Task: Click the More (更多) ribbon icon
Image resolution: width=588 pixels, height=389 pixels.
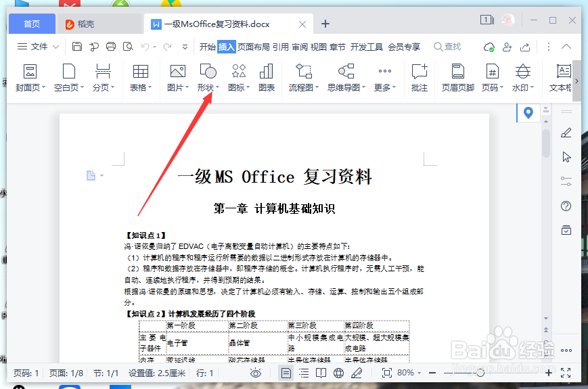Action: coord(385,78)
